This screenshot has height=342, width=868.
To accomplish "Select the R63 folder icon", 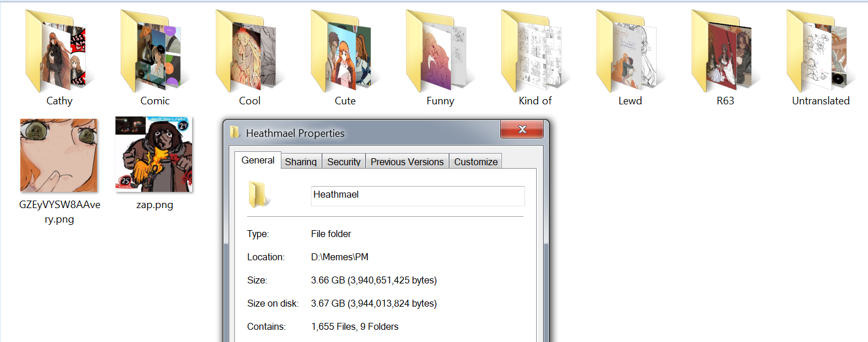I will coord(723,50).
